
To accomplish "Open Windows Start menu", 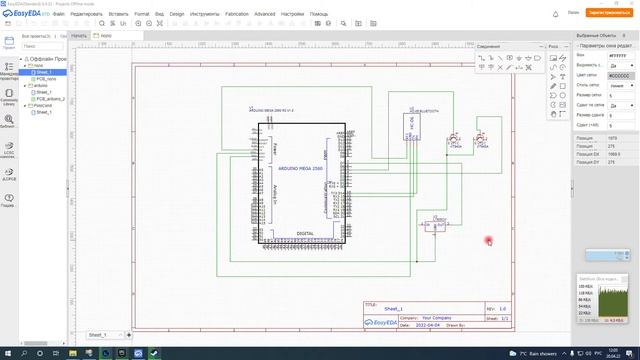I will click(x=8, y=353).
